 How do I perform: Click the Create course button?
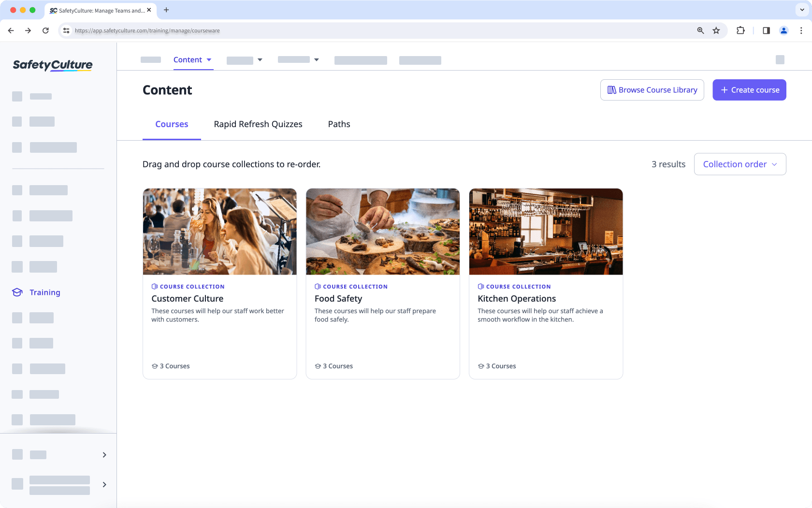pyautogui.click(x=749, y=89)
